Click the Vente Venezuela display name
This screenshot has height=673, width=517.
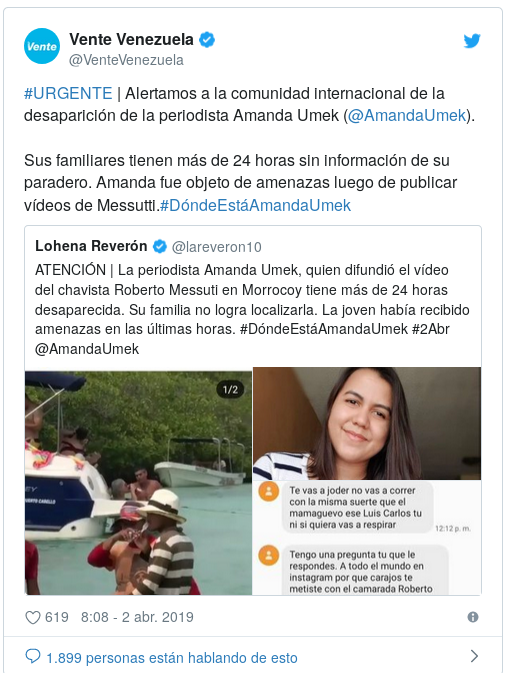(131, 39)
